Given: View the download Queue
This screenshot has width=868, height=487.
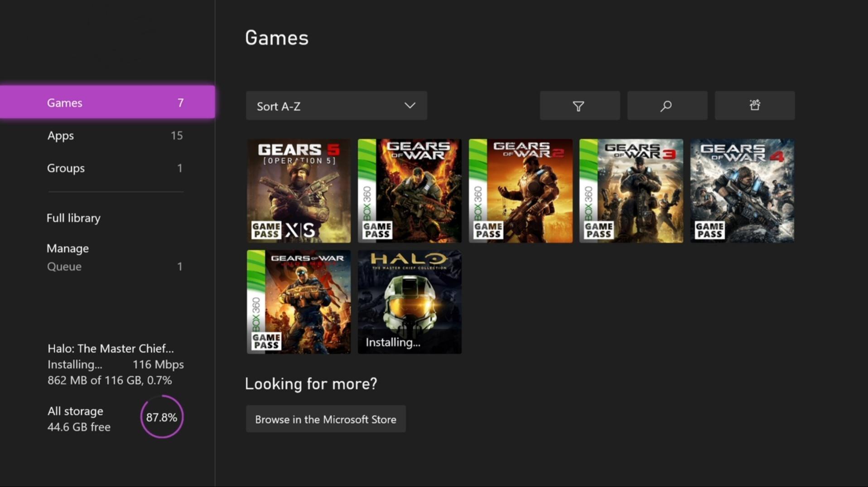Looking at the screenshot, I should (x=64, y=266).
